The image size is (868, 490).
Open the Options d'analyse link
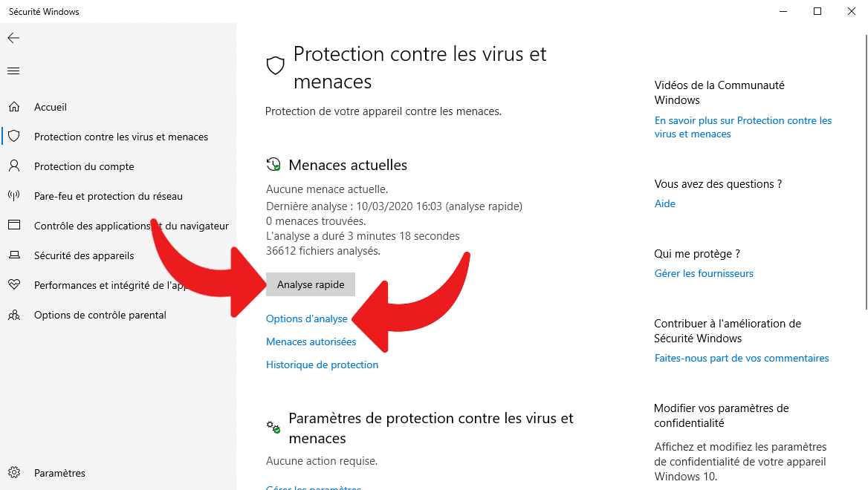307,318
